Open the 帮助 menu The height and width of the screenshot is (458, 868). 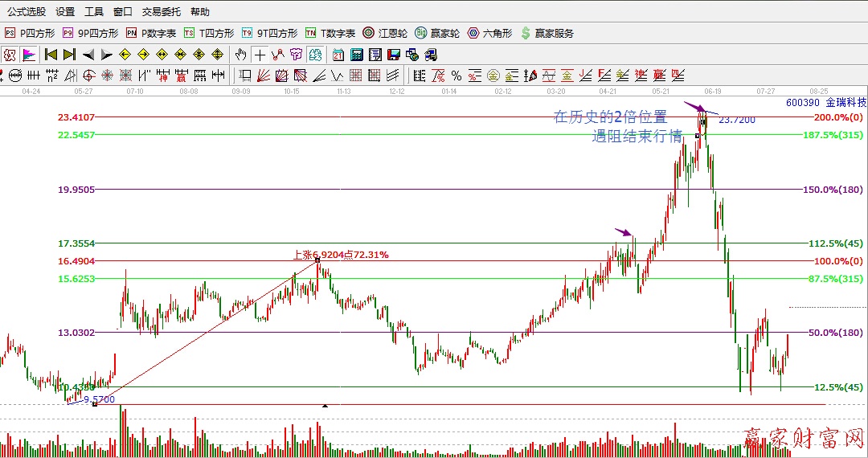tap(200, 12)
